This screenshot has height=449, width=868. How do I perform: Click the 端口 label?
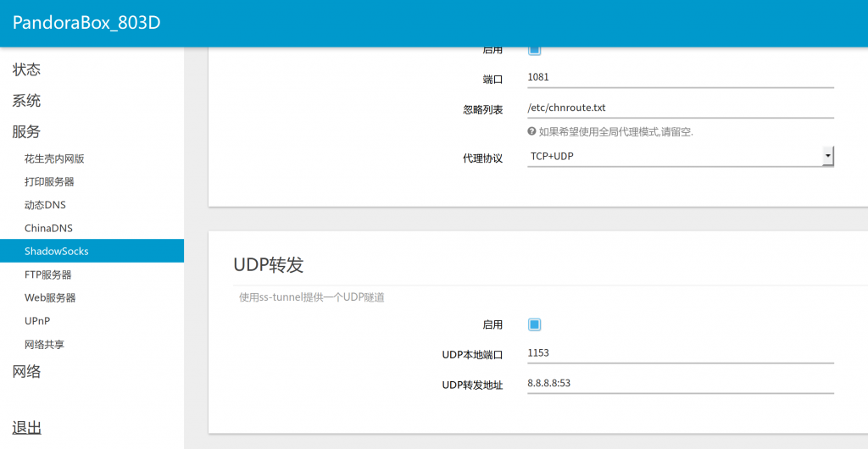pyautogui.click(x=492, y=80)
